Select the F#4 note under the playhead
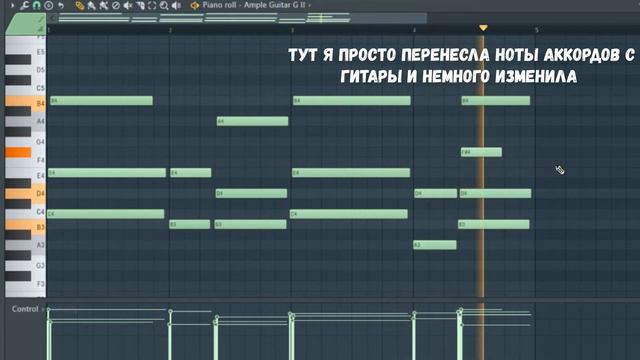This screenshot has width=640, height=360. coord(481,152)
